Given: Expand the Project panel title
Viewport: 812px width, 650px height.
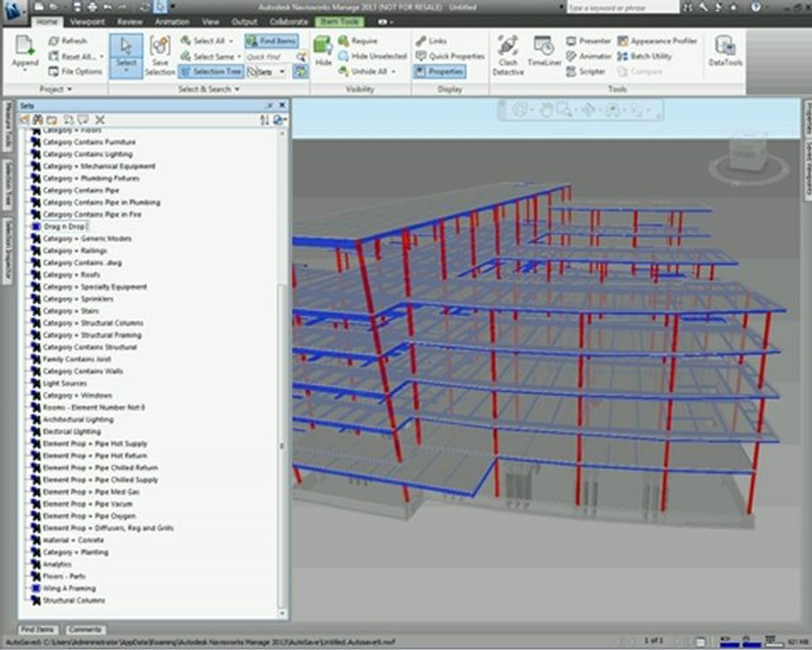Looking at the screenshot, I should tap(55, 89).
